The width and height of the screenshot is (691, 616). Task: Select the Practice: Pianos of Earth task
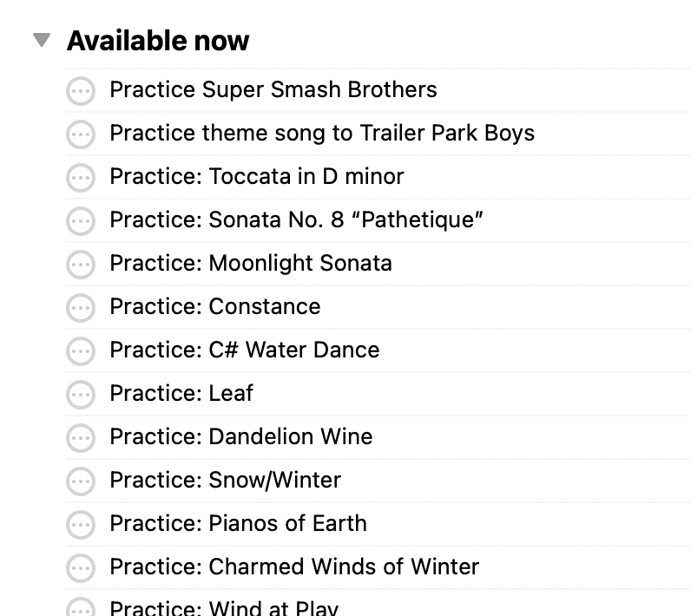pyautogui.click(x=238, y=523)
